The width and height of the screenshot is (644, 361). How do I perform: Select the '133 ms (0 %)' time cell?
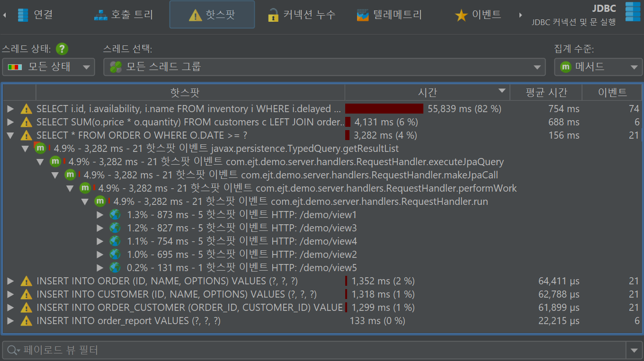pos(377,321)
